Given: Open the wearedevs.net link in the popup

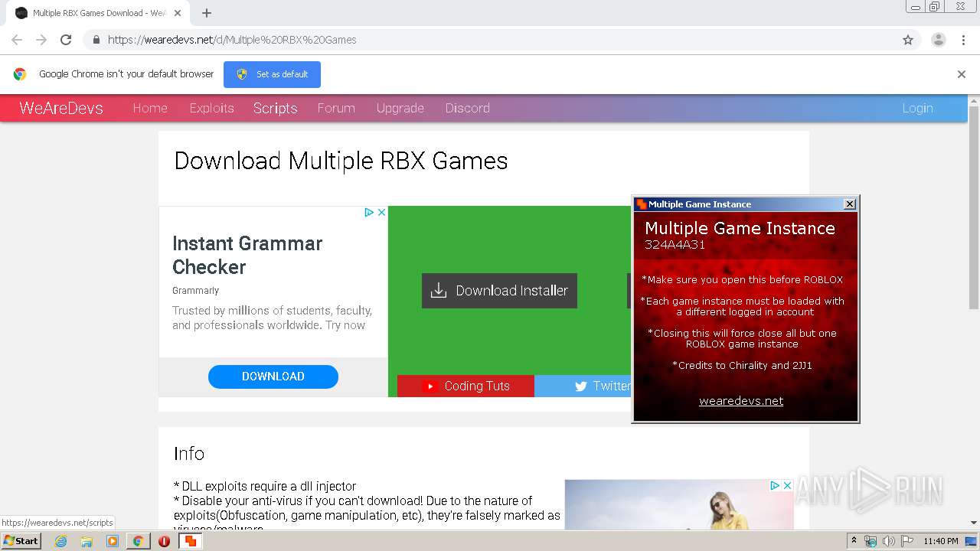Looking at the screenshot, I should click(x=741, y=401).
